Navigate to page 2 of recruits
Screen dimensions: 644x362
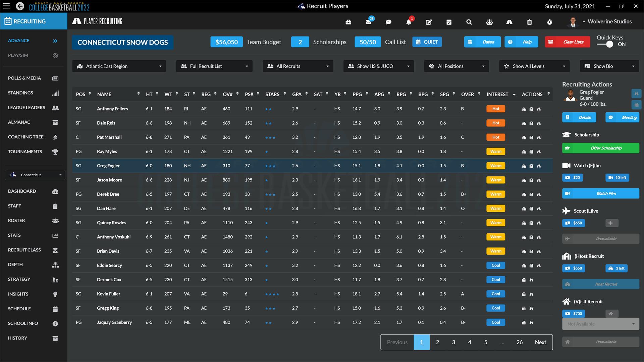(437, 342)
